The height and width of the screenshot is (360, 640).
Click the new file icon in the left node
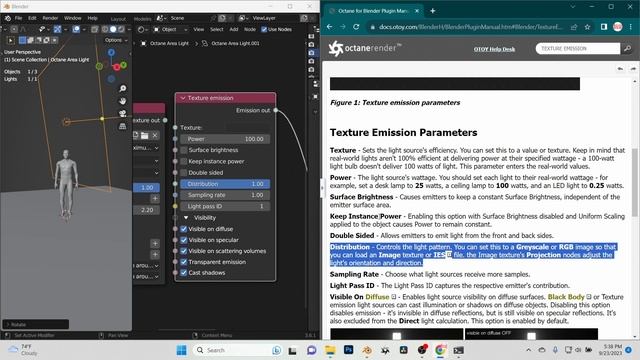point(136,135)
